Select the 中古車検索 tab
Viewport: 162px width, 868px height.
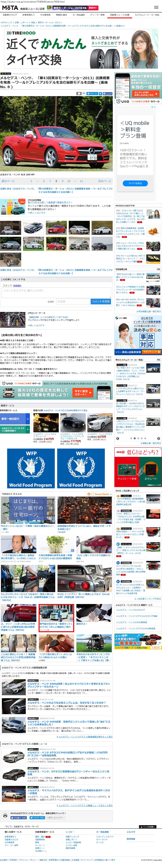click(x=45, y=15)
